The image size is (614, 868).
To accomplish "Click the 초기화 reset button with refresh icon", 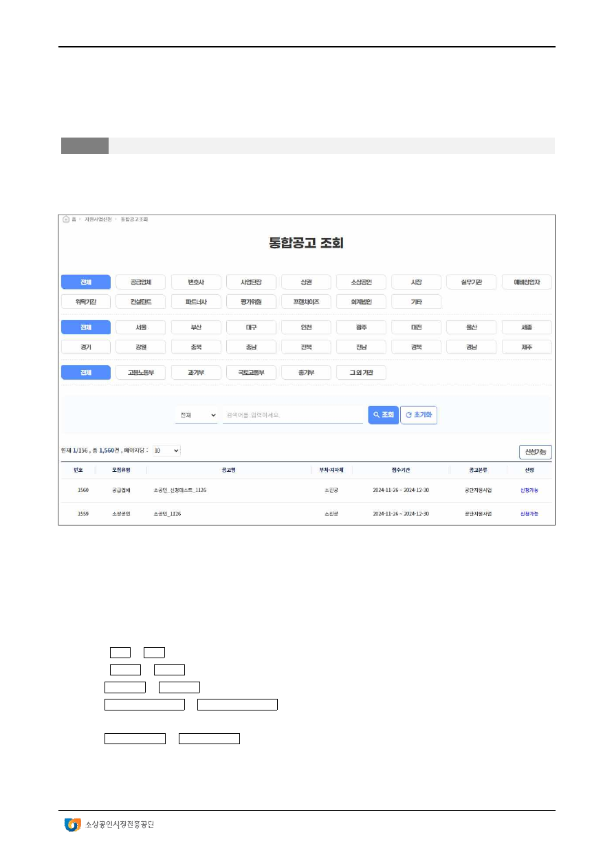I will [419, 415].
